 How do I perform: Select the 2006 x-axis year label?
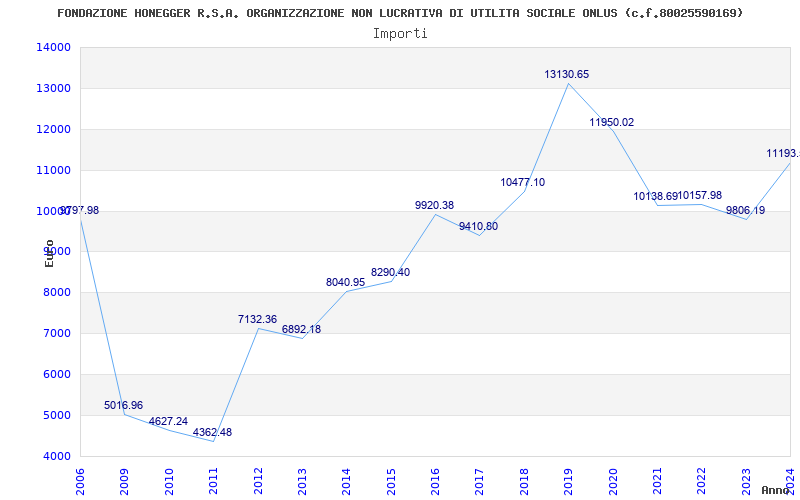pyautogui.click(x=80, y=481)
